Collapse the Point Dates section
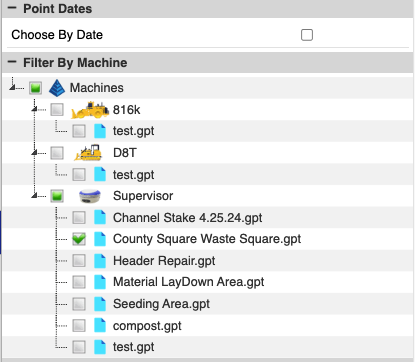 tap(12, 8)
